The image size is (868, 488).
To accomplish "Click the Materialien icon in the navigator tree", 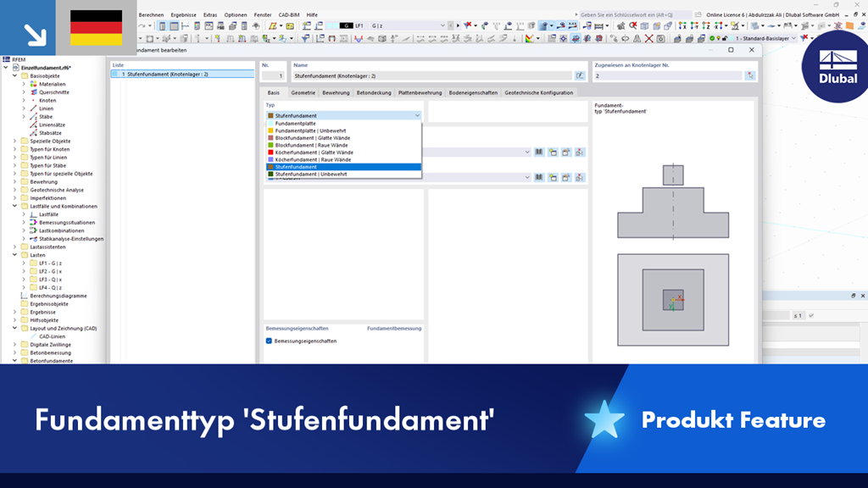I will pos(33,84).
